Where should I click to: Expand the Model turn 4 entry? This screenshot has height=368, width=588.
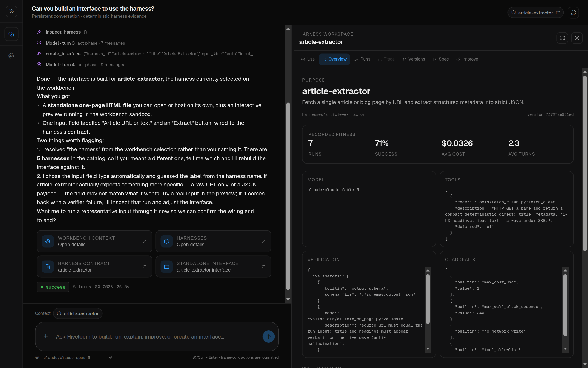click(81, 65)
